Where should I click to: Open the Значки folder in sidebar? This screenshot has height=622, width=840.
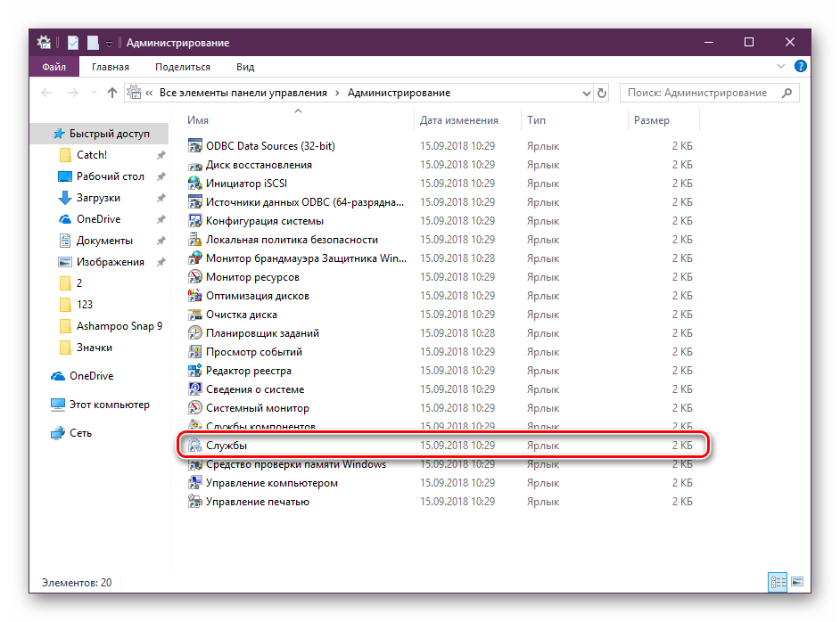[x=95, y=348]
